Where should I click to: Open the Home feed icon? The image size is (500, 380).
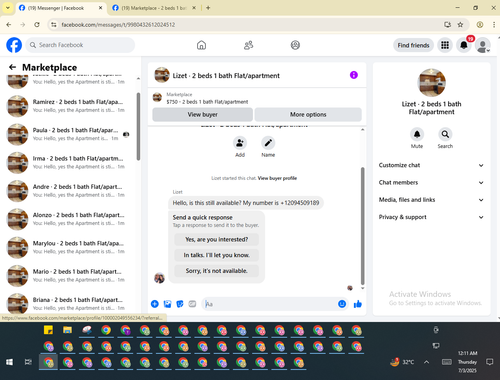(201, 45)
